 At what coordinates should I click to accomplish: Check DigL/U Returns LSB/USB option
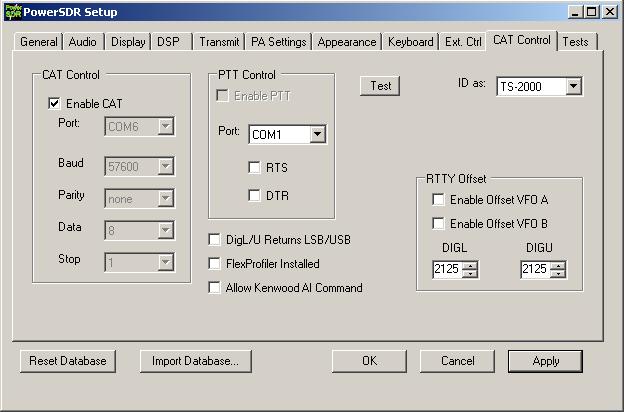215,240
